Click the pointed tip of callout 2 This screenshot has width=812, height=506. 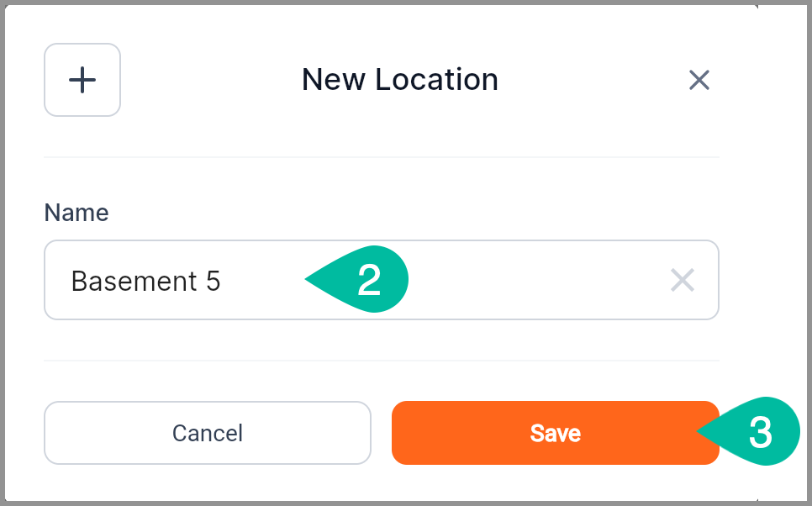point(308,280)
